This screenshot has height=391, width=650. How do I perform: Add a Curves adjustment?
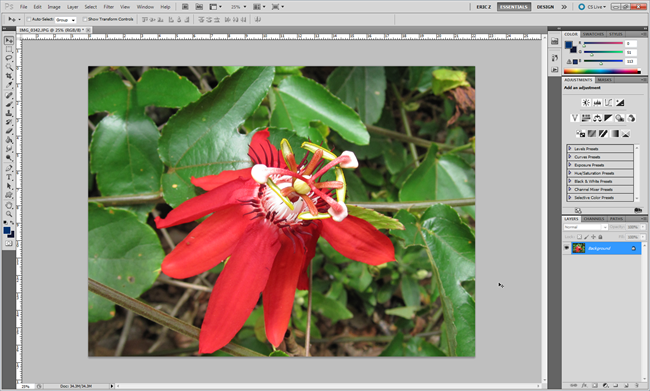(x=609, y=102)
